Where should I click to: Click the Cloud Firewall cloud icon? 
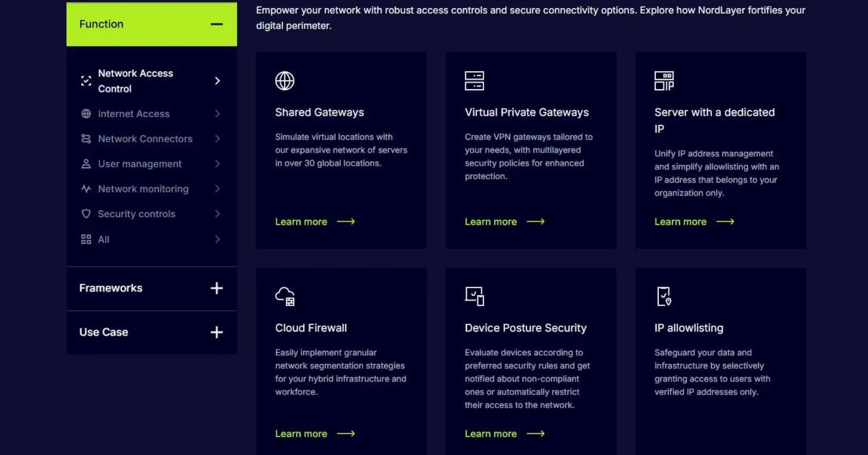coord(284,296)
